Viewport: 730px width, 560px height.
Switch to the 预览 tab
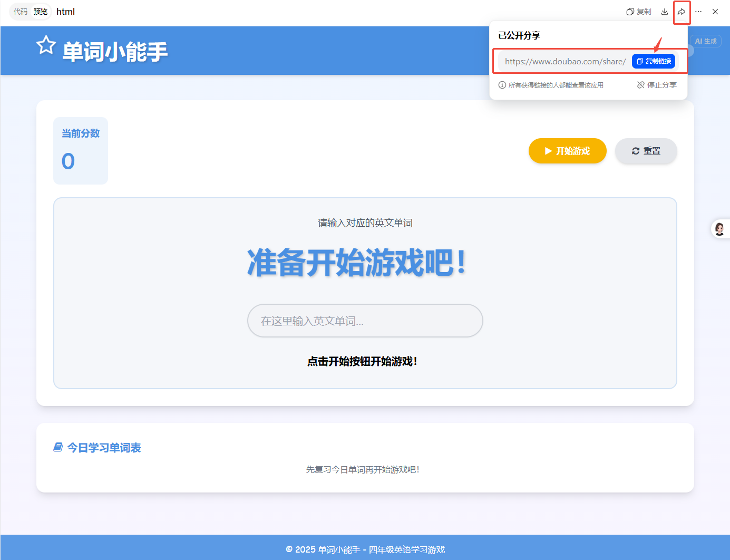coord(41,12)
